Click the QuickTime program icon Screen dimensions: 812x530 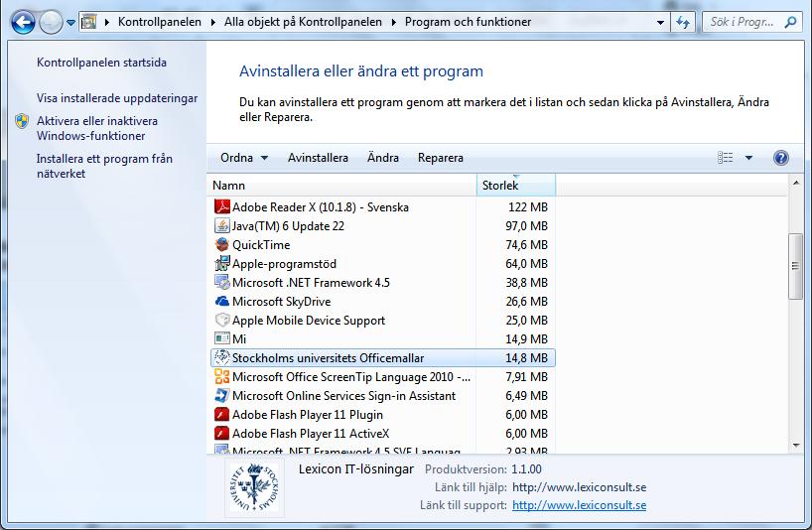222,244
